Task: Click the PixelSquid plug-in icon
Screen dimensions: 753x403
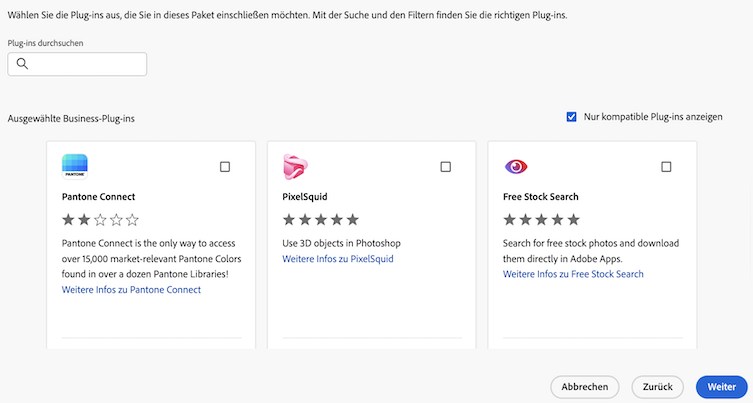Action: click(x=295, y=166)
